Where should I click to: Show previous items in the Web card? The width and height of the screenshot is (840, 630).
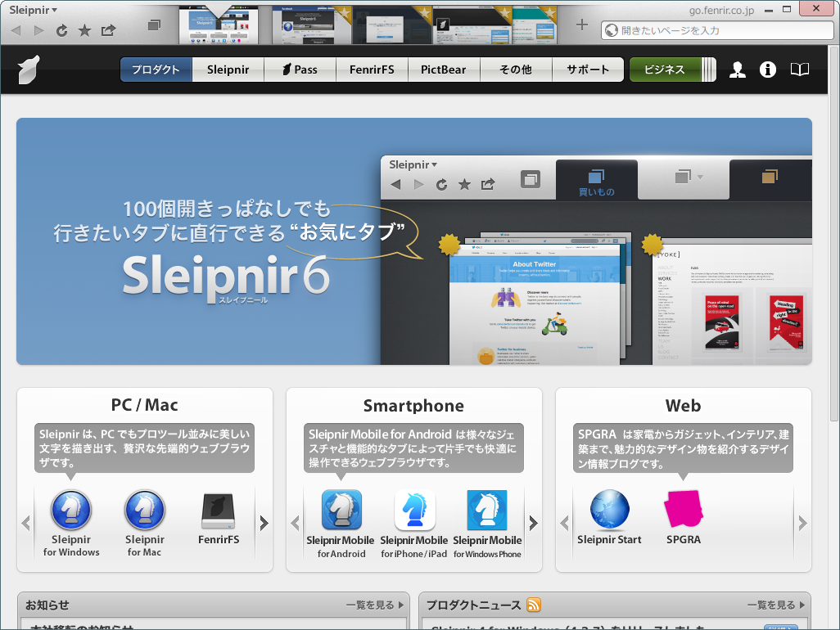coord(564,523)
